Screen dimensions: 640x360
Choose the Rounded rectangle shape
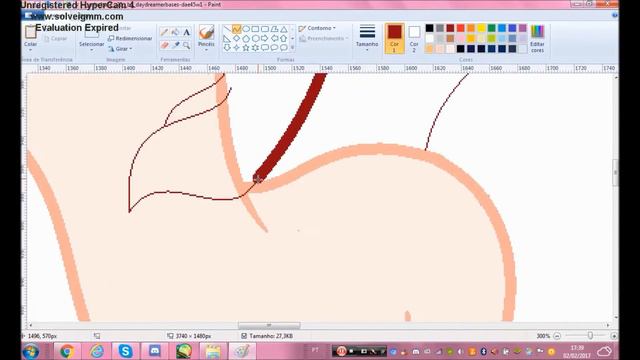[264, 29]
